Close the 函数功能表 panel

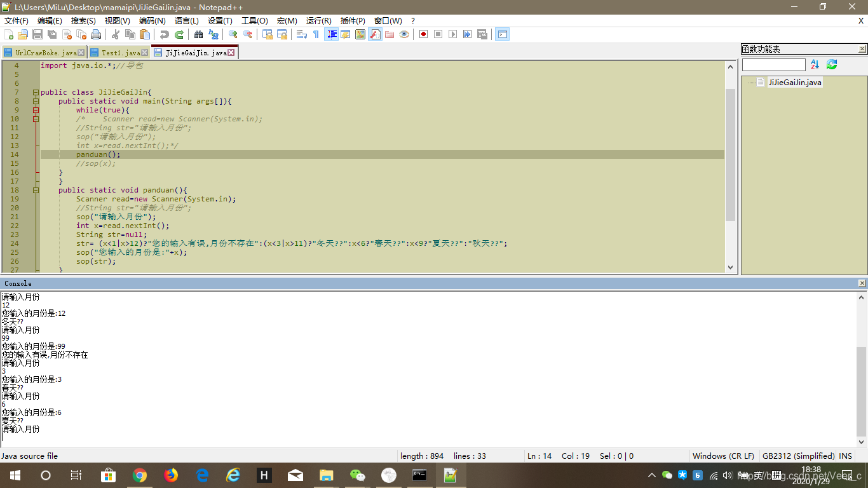coord(862,49)
